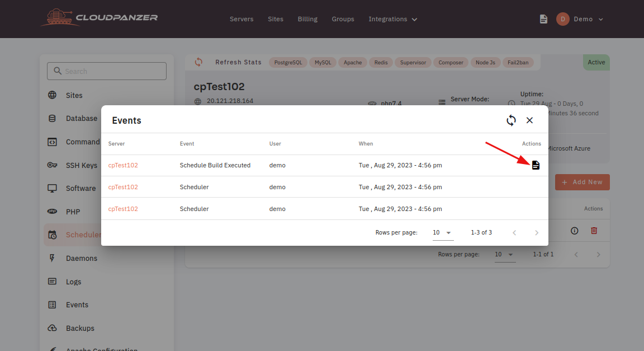Refresh the Events dialog list

(511, 120)
